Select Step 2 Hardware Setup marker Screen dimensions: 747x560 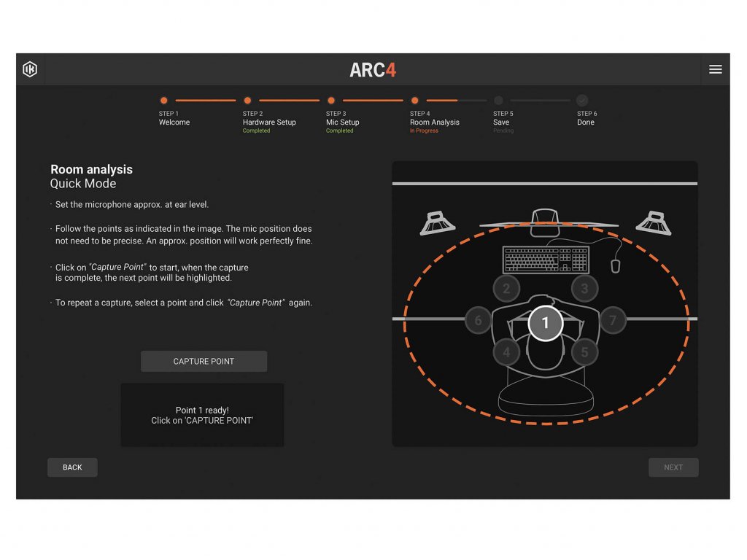[x=247, y=101]
